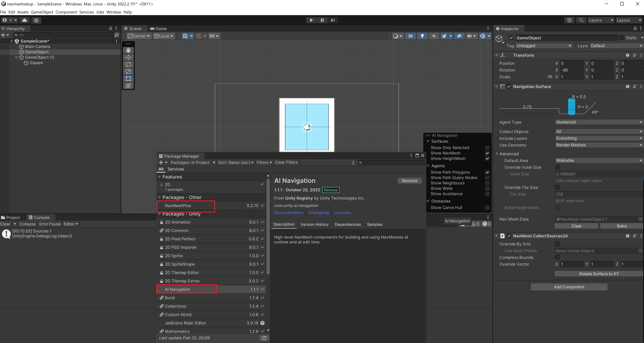Switch to the Project tab
This screenshot has width=644, height=343.
[11, 218]
